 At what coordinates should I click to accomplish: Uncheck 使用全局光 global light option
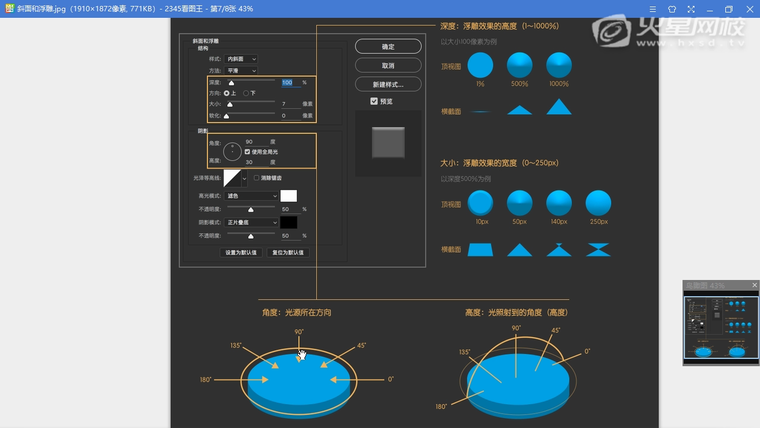(247, 151)
